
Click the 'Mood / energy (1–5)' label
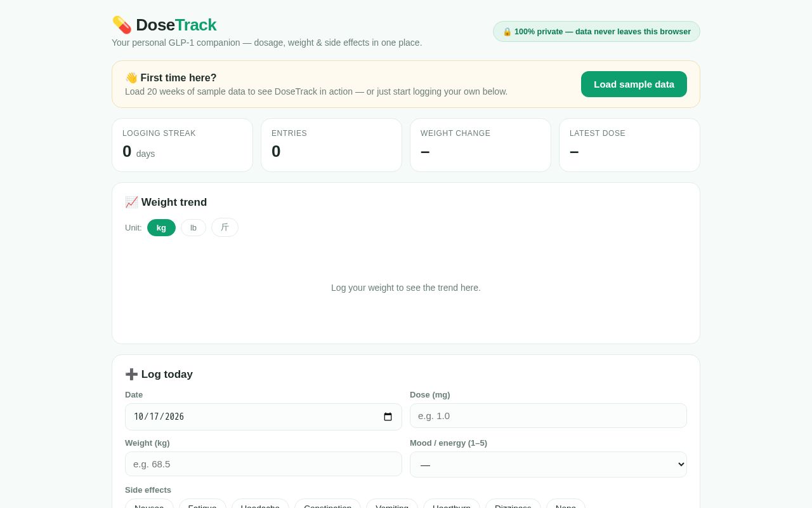point(449,443)
